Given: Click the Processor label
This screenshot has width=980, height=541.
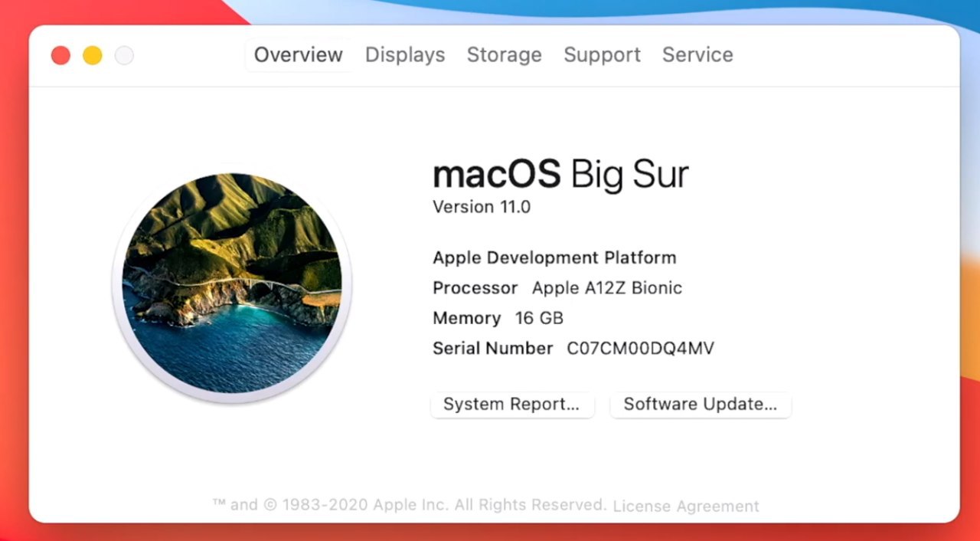Looking at the screenshot, I should [x=475, y=288].
